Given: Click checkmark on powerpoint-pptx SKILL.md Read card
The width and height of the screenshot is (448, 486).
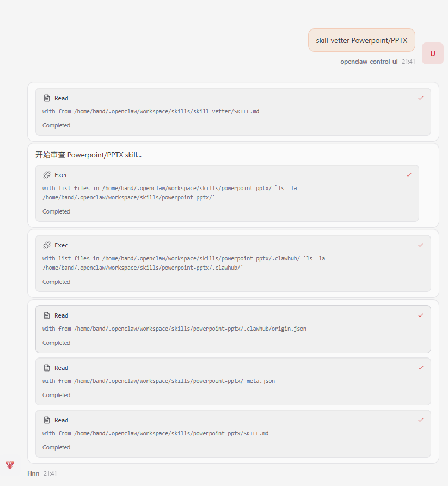Looking at the screenshot, I should (421, 420).
